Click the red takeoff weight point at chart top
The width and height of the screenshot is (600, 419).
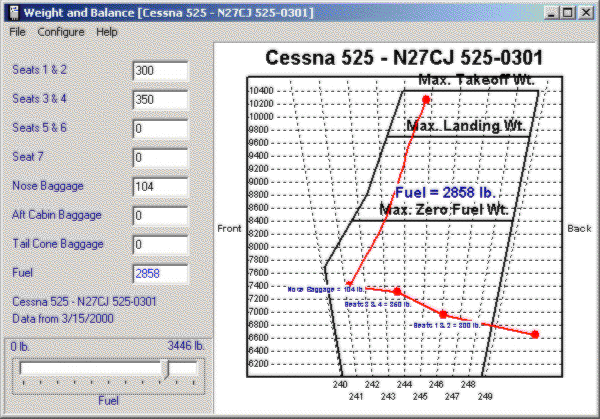point(426,100)
